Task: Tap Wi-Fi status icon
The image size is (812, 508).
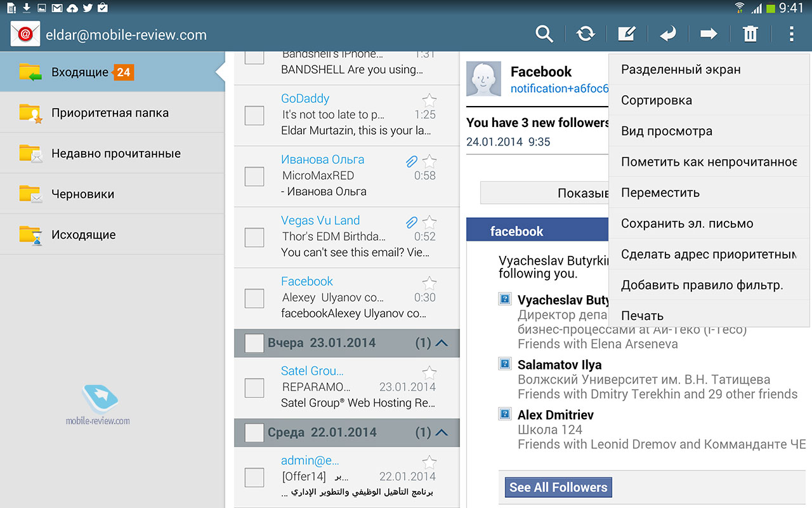Action: tap(740, 8)
